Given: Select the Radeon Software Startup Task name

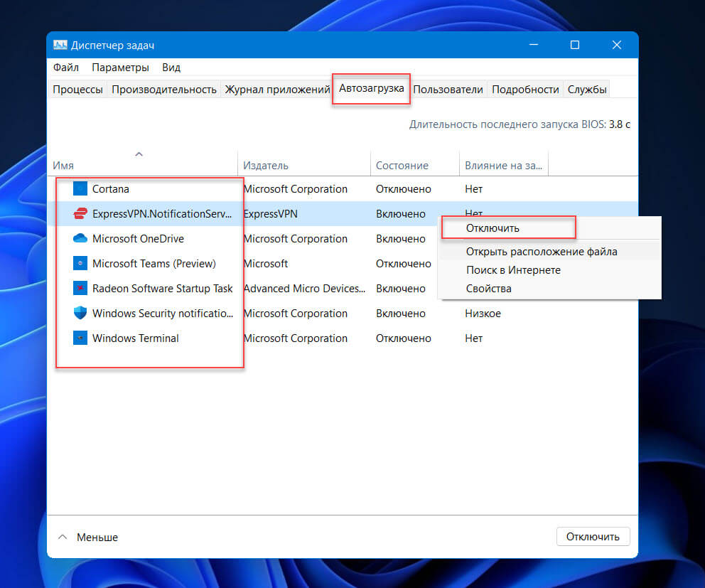Looking at the screenshot, I should 162,289.
